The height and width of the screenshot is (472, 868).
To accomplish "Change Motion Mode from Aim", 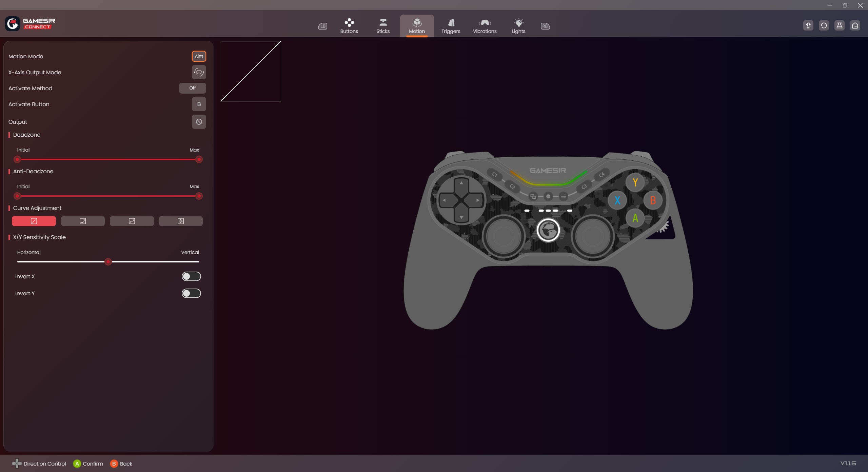I will click(x=199, y=56).
